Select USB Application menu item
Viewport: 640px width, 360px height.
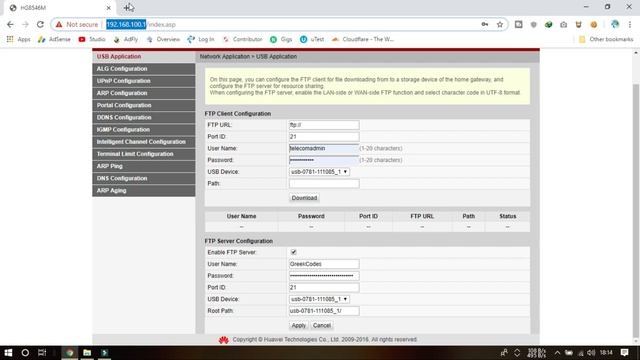click(x=144, y=56)
